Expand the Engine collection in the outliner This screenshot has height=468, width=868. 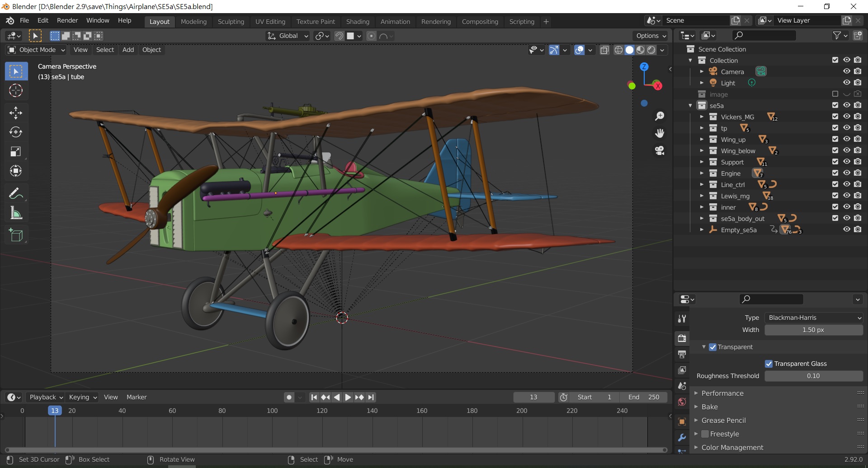click(702, 173)
